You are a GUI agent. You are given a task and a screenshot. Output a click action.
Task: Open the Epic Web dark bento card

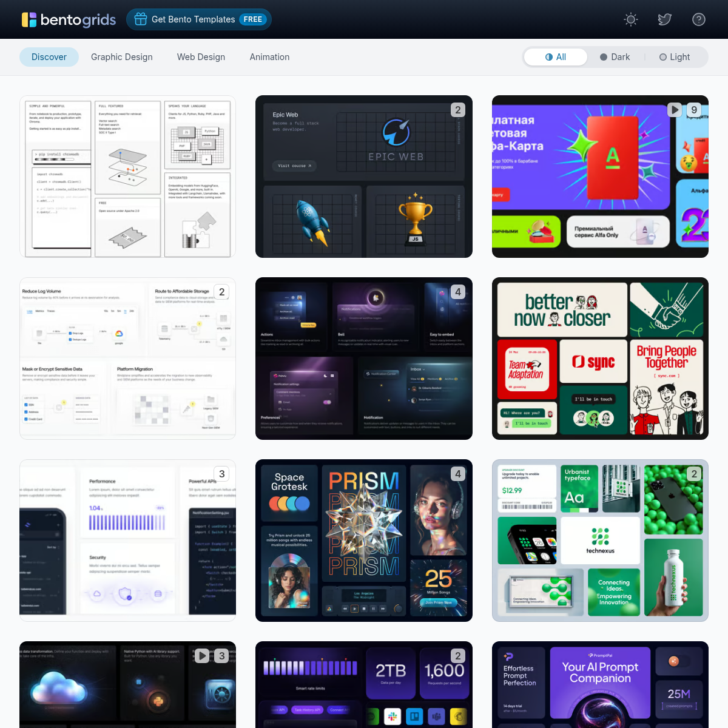(x=364, y=177)
